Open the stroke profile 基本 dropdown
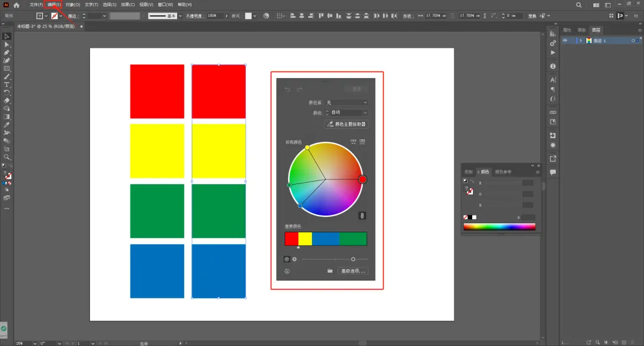Screen dimensions: 644x346 point(180,16)
